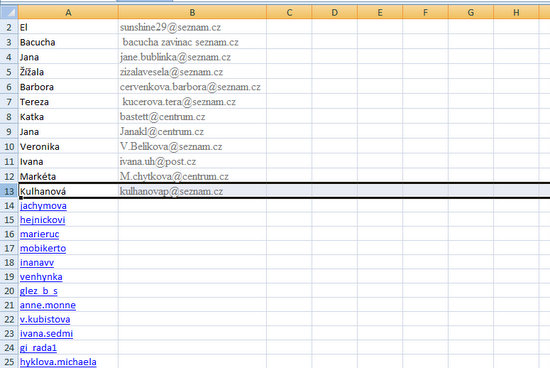The image size is (550, 368).
Task: Select the V.Belikova@seznam.cz cell
Action: coord(192,146)
